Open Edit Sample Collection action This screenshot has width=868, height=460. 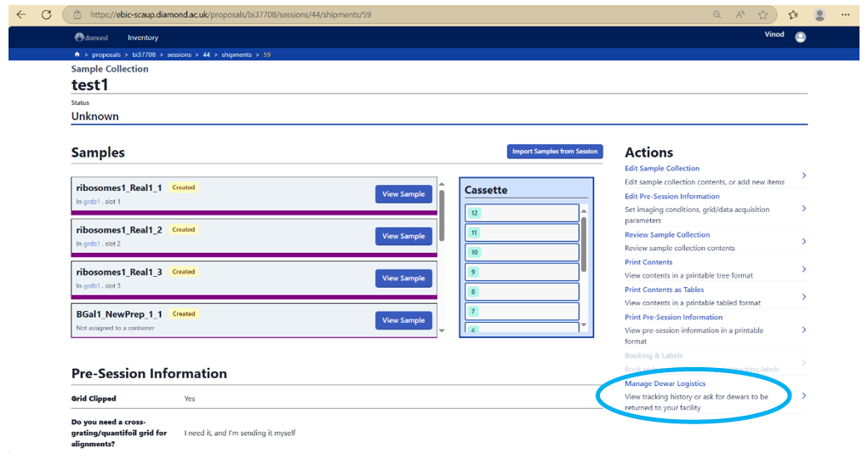pyautogui.click(x=661, y=169)
